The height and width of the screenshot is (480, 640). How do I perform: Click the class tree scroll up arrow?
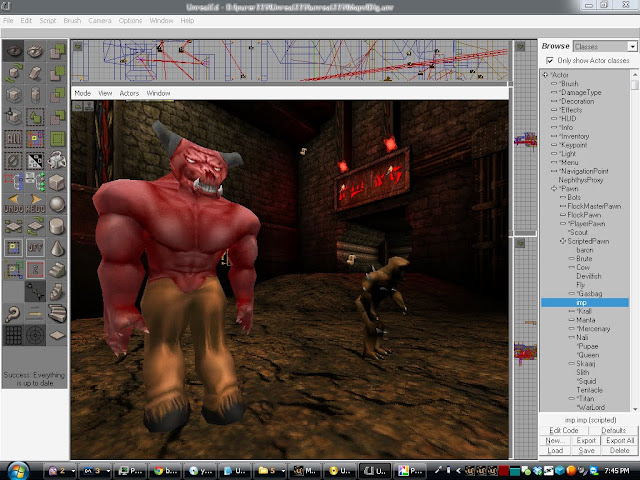tap(634, 74)
